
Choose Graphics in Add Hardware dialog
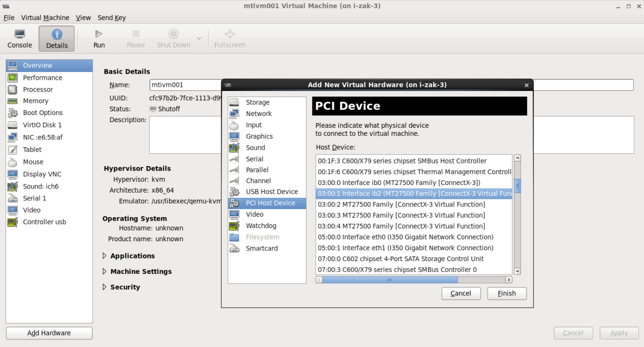(x=267, y=136)
